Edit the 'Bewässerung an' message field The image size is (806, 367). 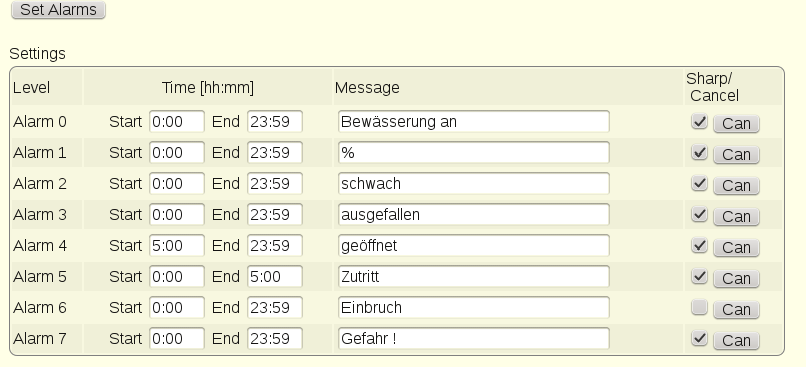tap(473, 122)
